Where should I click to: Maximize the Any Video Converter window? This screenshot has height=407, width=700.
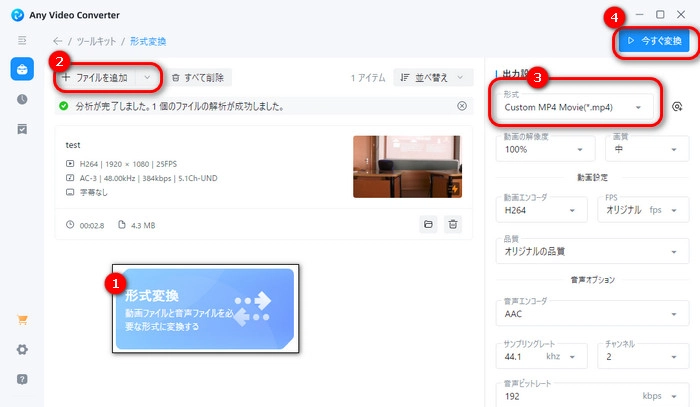coord(660,14)
